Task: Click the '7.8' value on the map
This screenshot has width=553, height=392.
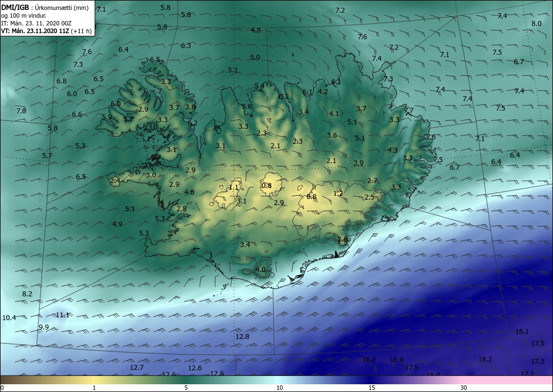Action: (x=21, y=111)
